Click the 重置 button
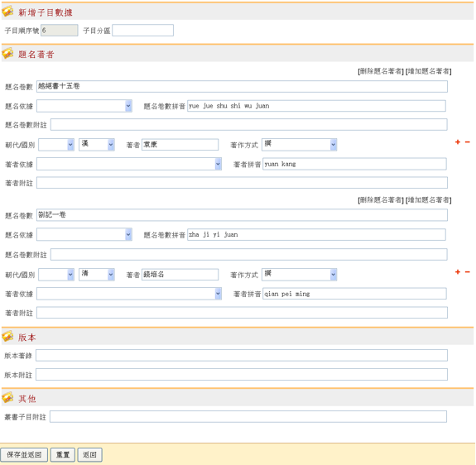The image size is (476, 465). point(63,455)
